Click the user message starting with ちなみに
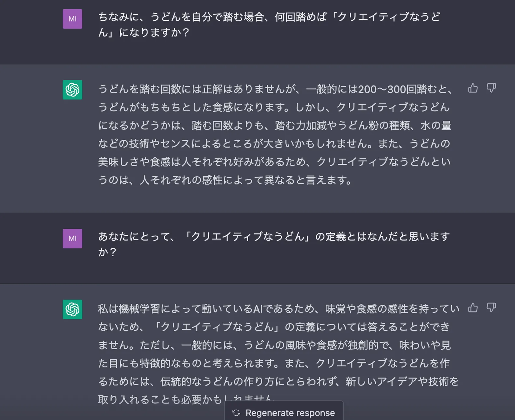Viewport: 515px width, 420px height. 269,25
